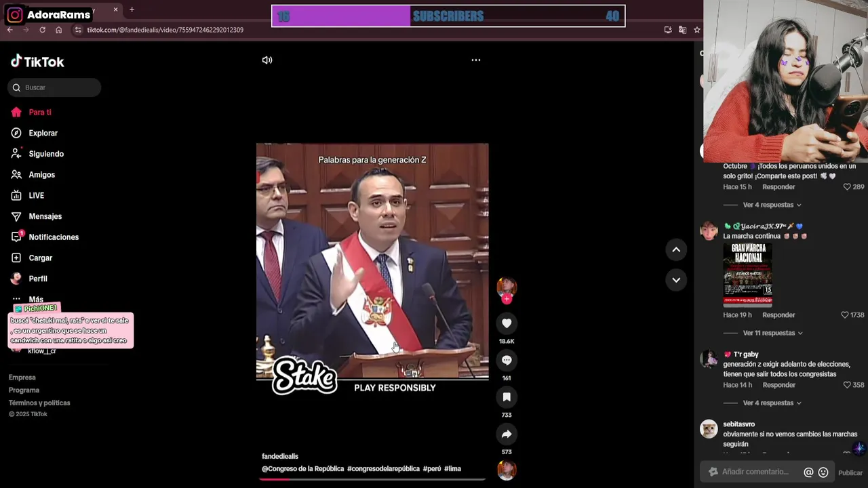The width and height of the screenshot is (868, 488).
Task: Click the sebitasvro username
Action: pyautogui.click(x=738, y=424)
